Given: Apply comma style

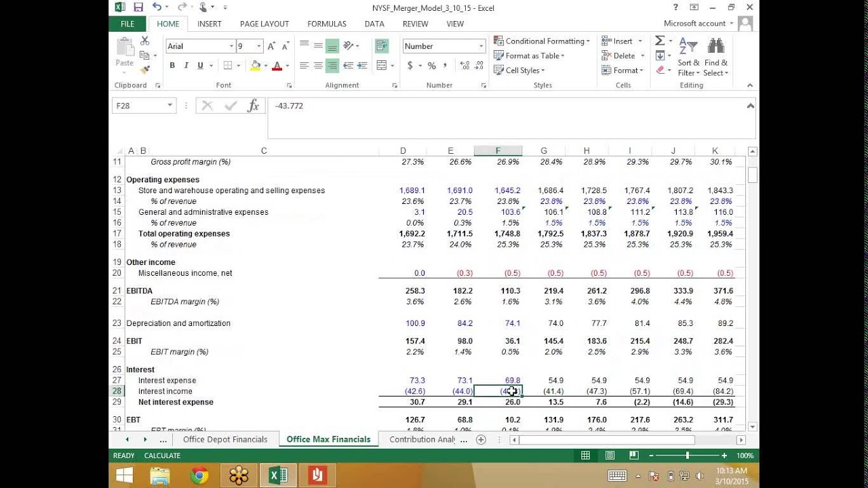Looking at the screenshot, I should (x=446, y=66).
